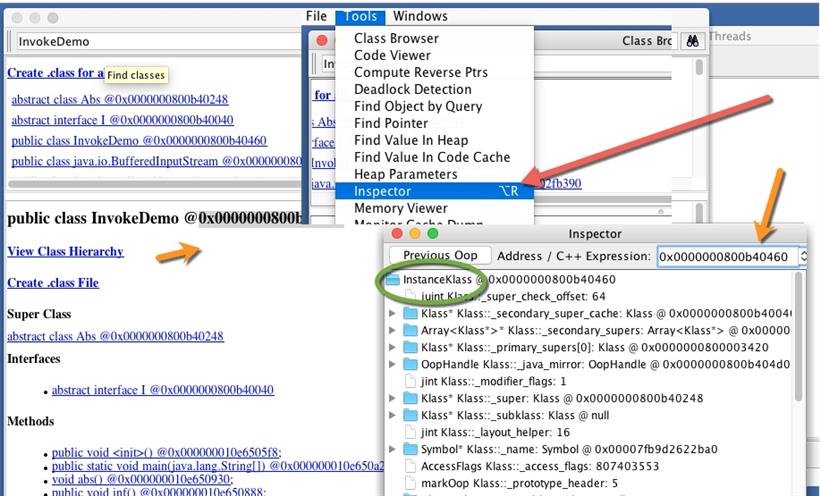Expand the Array Klass::_secondary_supers node
820x496 pixels.
point(392,330)
